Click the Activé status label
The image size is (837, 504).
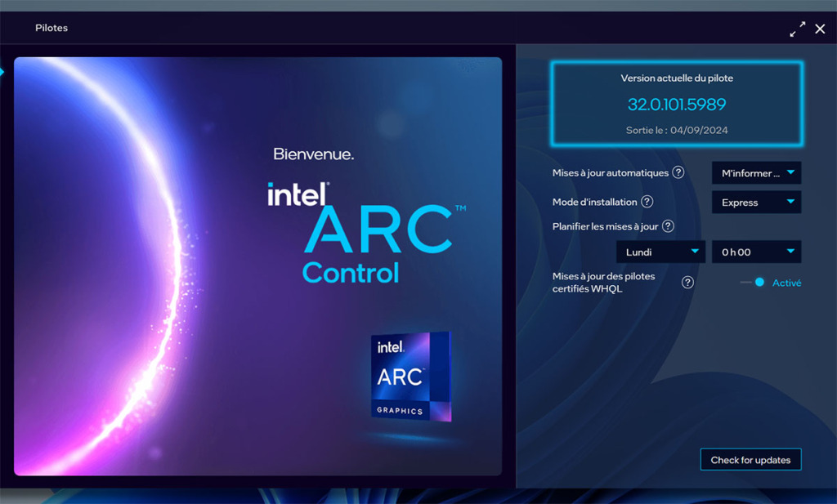click(787, 283)
